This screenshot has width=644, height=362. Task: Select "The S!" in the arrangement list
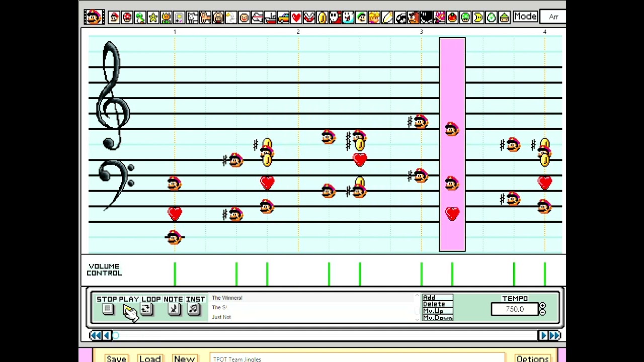tap(219, 307)
